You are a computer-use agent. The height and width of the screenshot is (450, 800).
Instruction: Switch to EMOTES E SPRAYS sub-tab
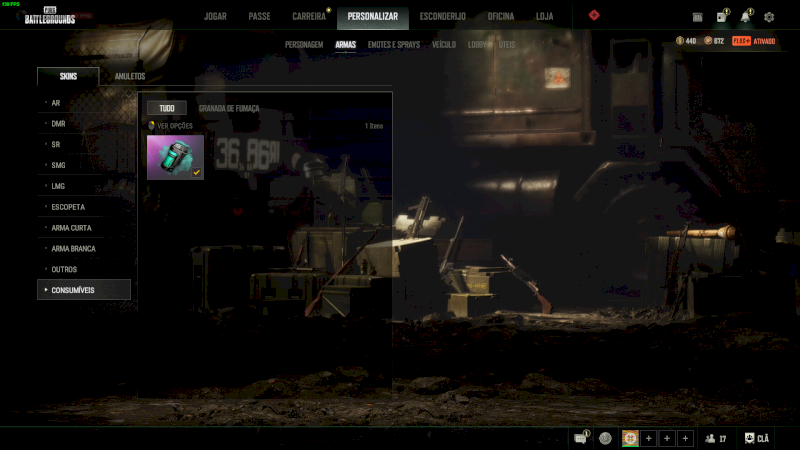click(394, 44)
